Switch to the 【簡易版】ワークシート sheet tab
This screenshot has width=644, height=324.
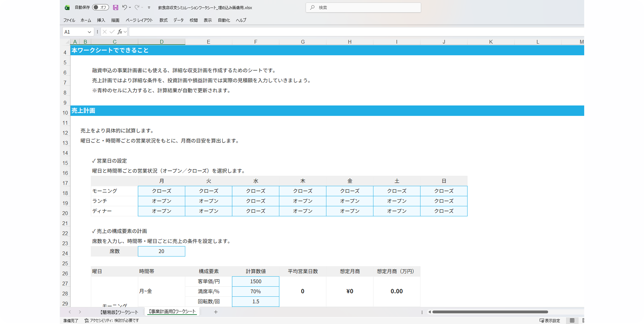point(119,312)
